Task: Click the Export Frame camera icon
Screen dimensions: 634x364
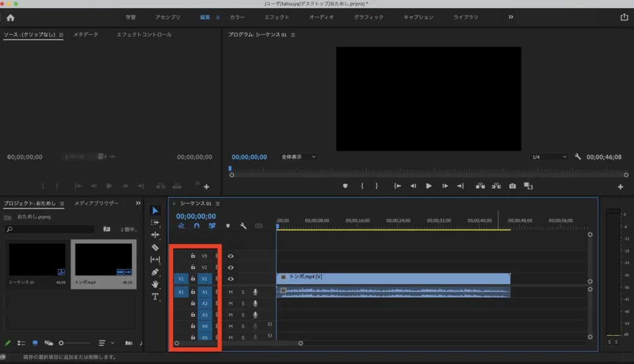Action: click(513, 186)
